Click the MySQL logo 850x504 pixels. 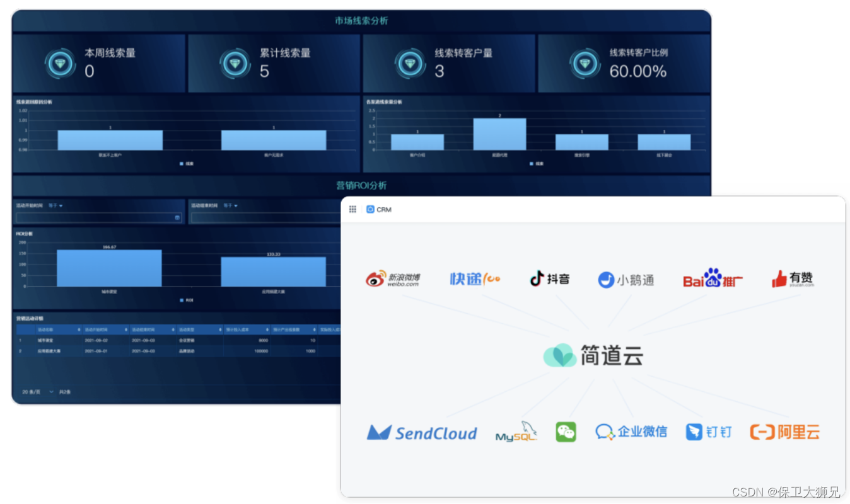click(x=516, y=432)
